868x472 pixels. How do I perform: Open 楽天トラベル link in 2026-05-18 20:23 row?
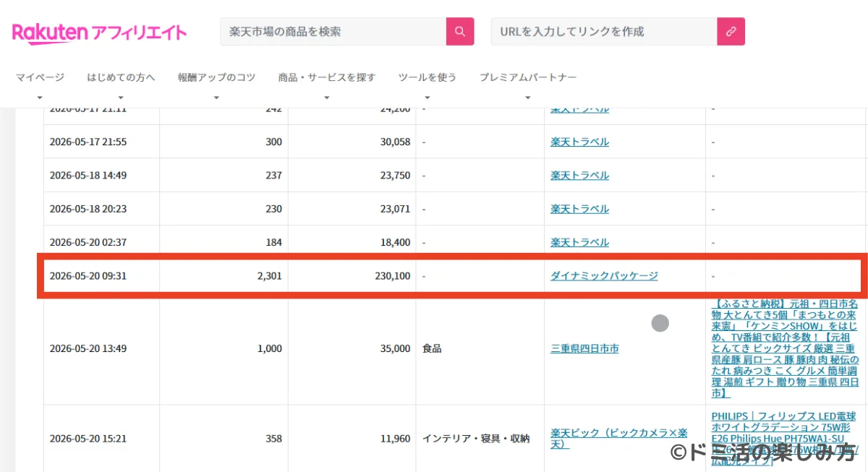pyautogui.click(x=579, y=209)
